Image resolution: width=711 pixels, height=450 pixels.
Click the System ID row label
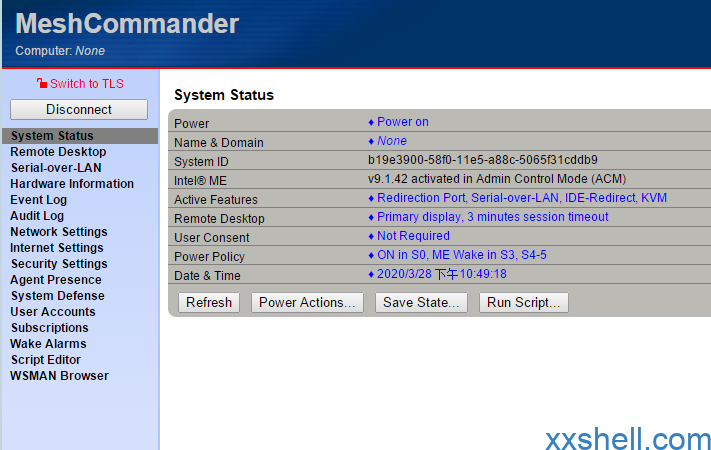(x=201, y=162)
